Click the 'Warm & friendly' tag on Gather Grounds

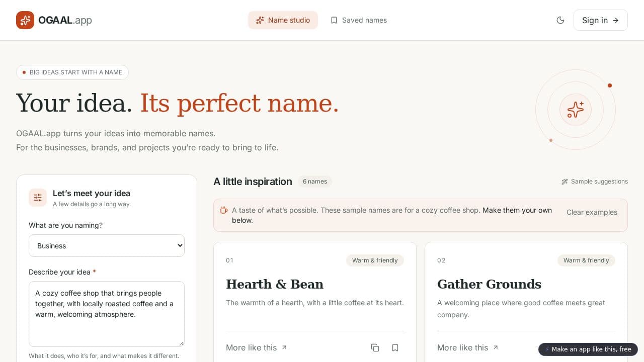(x=586, y=260)
